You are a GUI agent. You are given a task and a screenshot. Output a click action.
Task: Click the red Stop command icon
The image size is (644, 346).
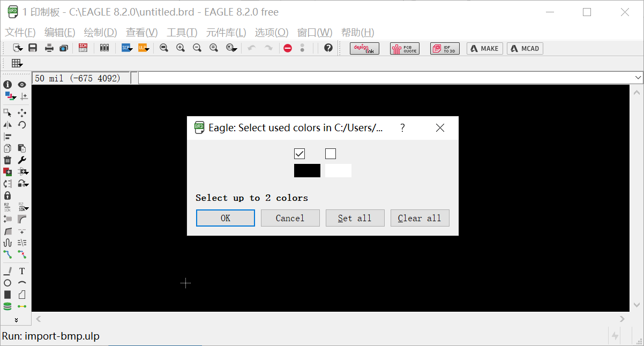(x=288, y=48)
